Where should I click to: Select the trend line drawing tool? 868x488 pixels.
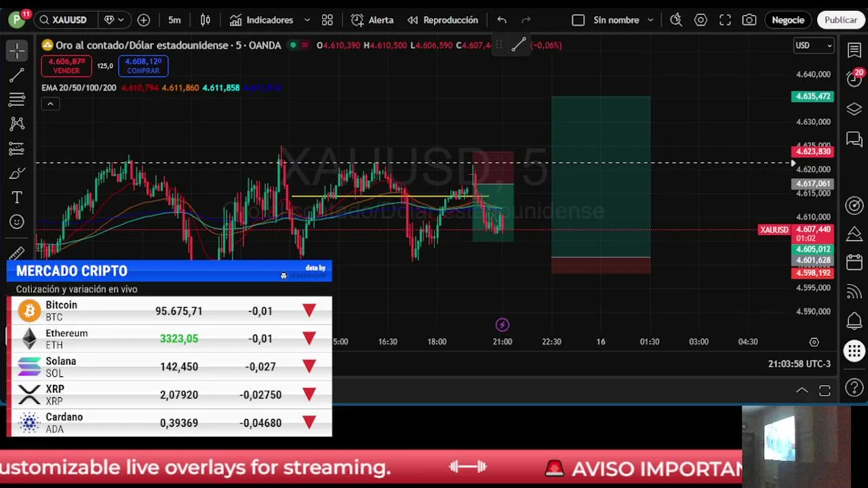[17, 75]
